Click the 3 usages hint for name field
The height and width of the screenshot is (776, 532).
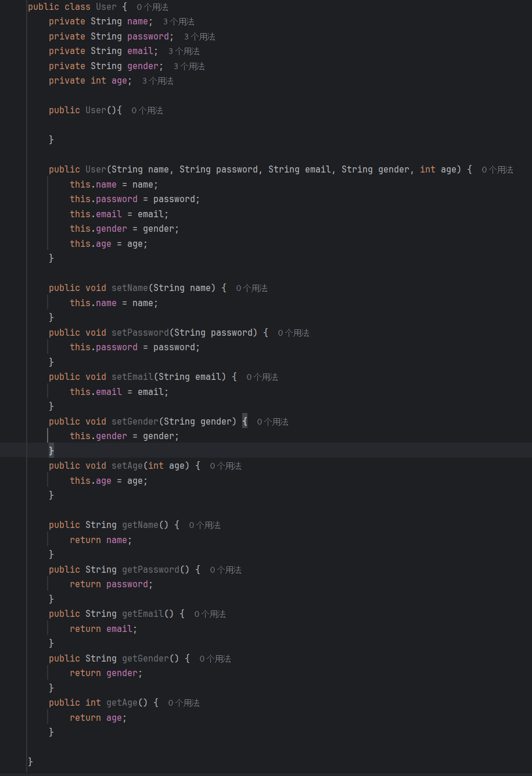tap(179, 21)
